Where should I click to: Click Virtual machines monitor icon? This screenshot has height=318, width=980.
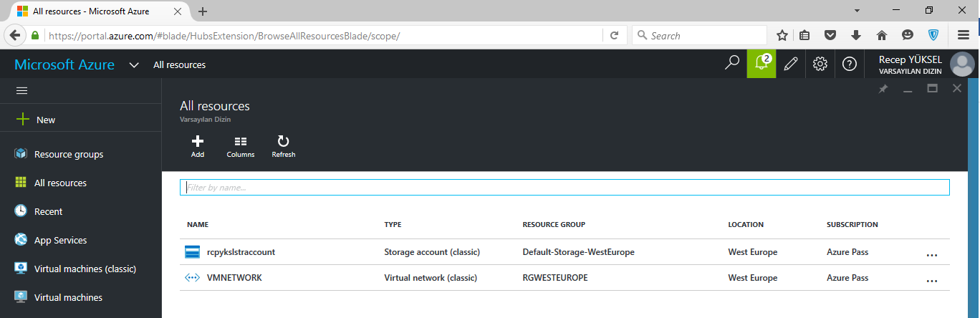(21, 297)
